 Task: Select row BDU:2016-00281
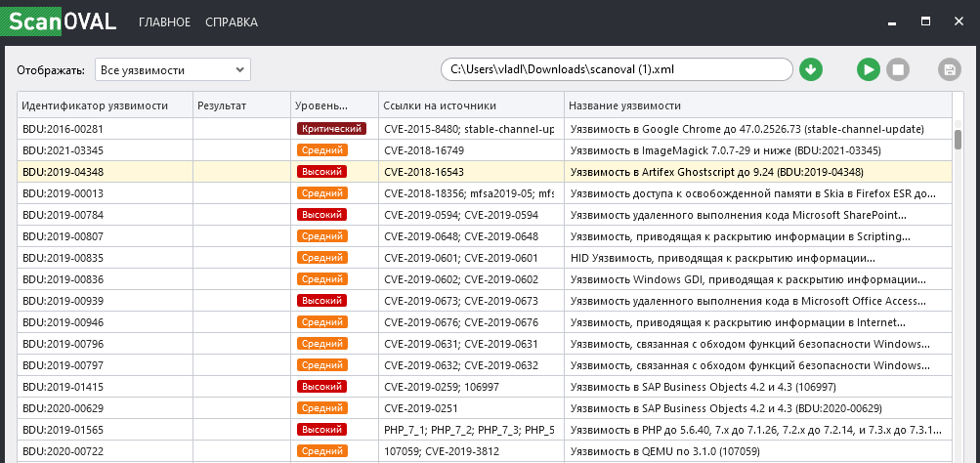[x=485, y=129]
